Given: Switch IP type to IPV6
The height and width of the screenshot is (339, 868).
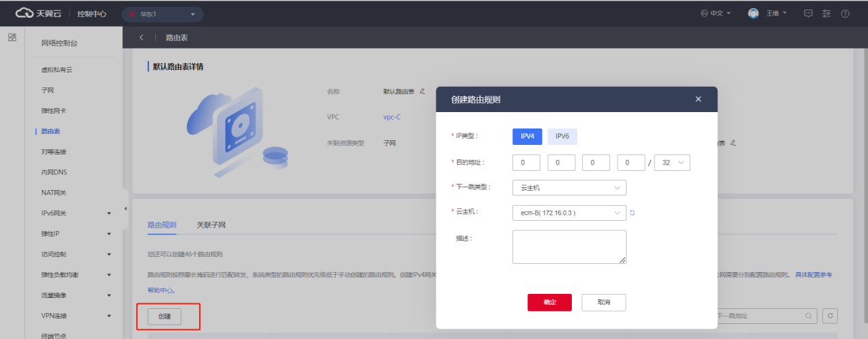Looking at the screenshot, I should click(x=562, y=136).
